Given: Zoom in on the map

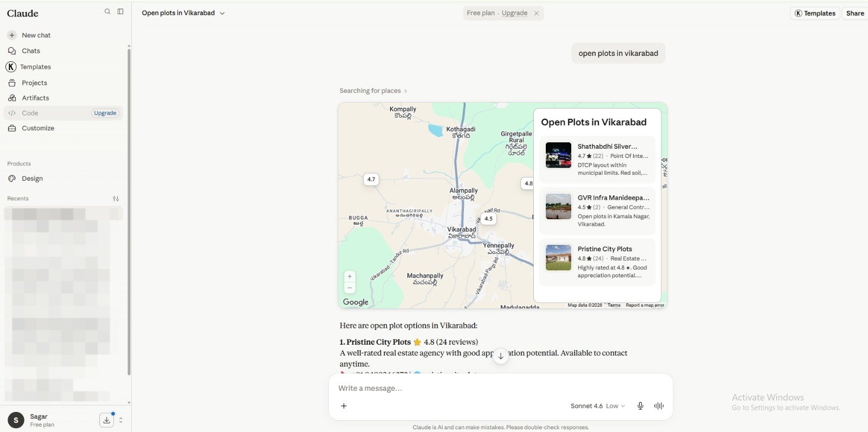Looking at the screenshot, I should pyautogui.click(x=350, y=276).
